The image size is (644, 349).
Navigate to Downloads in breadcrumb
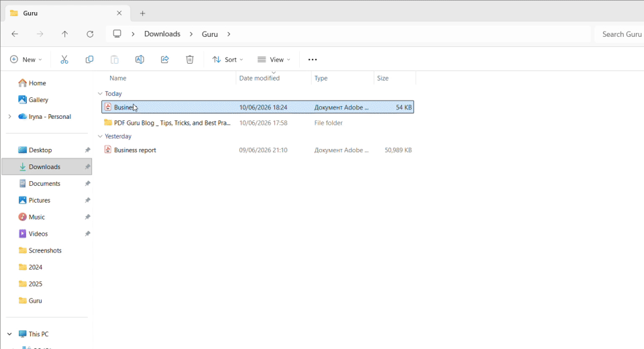[x=162, y=34]
